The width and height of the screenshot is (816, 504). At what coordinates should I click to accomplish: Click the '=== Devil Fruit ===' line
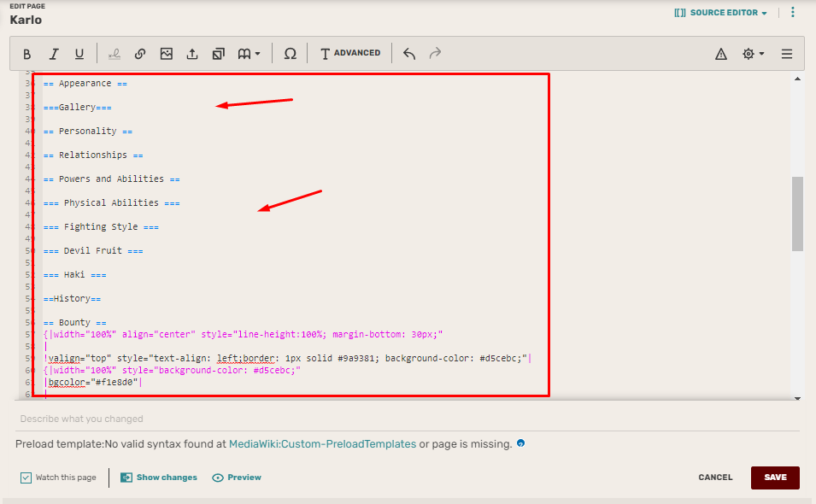pyautogui.click(x=93, y=250)
